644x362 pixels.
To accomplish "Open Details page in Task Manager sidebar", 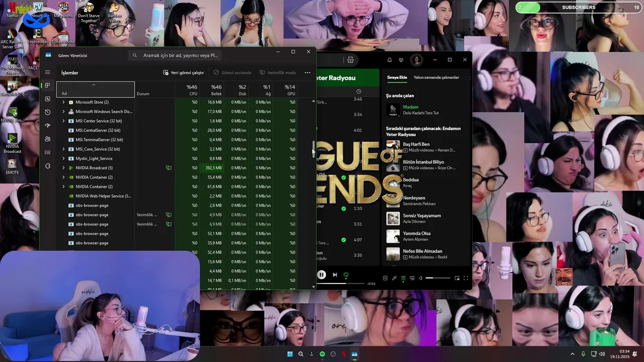I will click(x=47, y=152).
